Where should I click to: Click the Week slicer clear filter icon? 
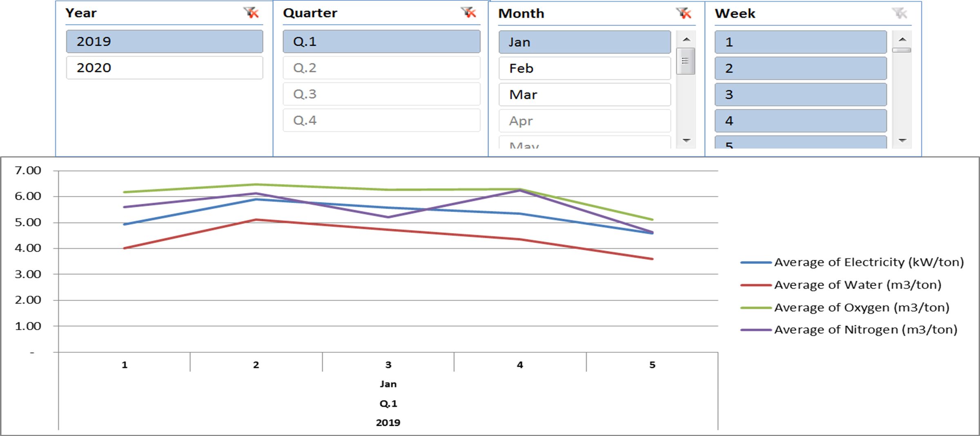point(900,13)
